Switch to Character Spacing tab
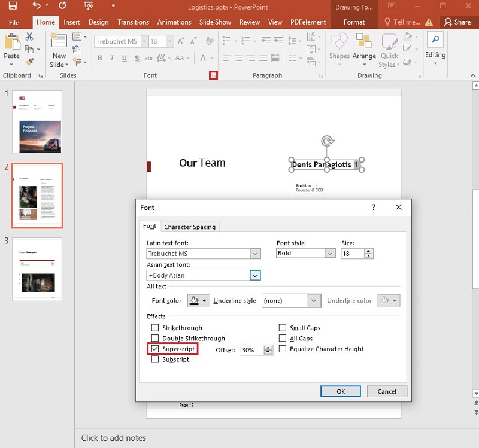 190,227
